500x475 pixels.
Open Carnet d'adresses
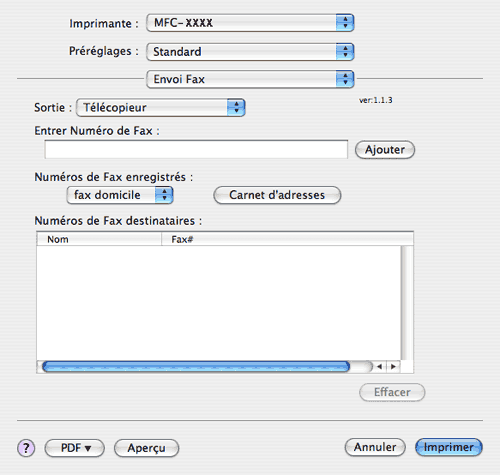277,195
